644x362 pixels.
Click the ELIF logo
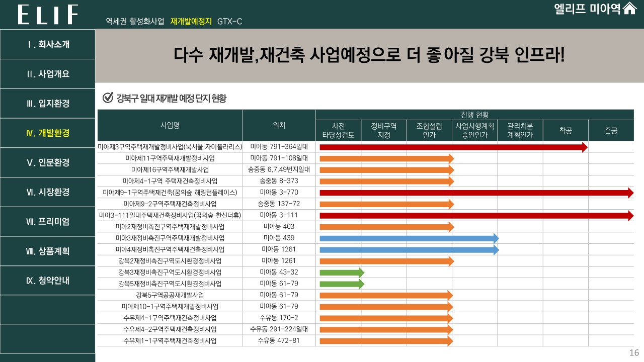pyautogui.click(x=48, y=15)
